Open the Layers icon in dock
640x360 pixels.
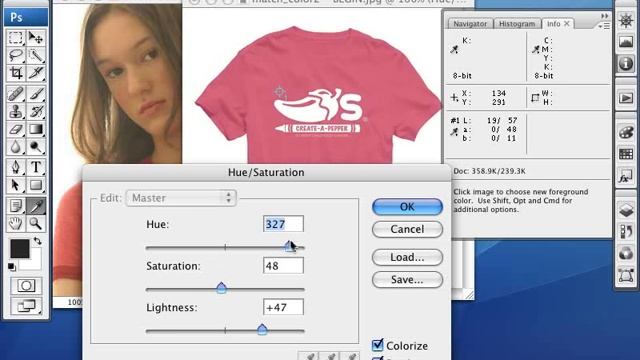[x=626, y=211]
